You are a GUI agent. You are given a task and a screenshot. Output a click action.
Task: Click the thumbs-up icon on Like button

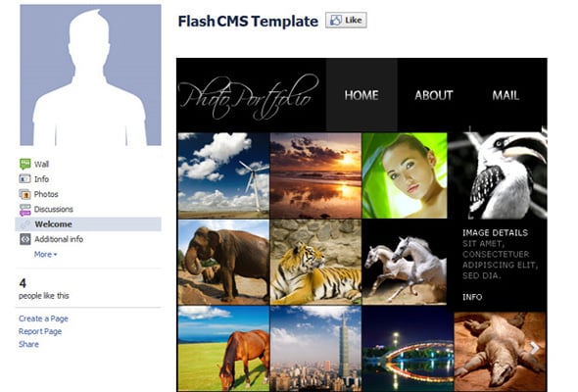(x=336, y=20)
